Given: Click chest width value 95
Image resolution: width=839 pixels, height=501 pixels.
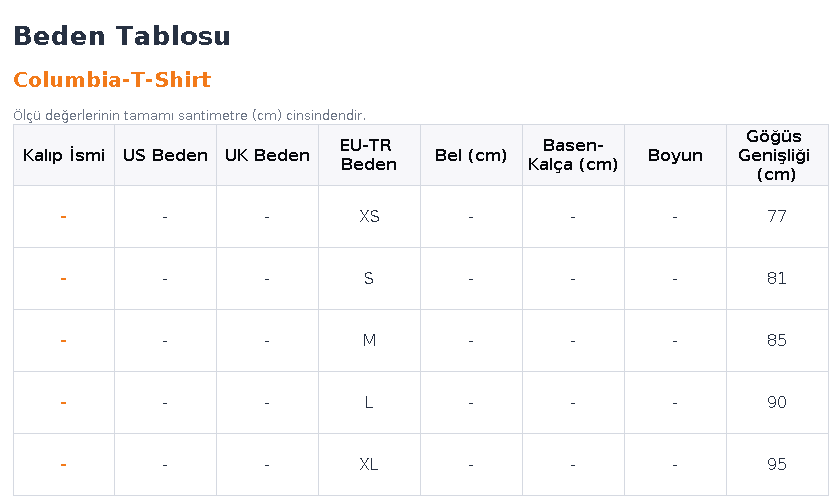Looking at the screenshot, I should click(x=777, y=465).
